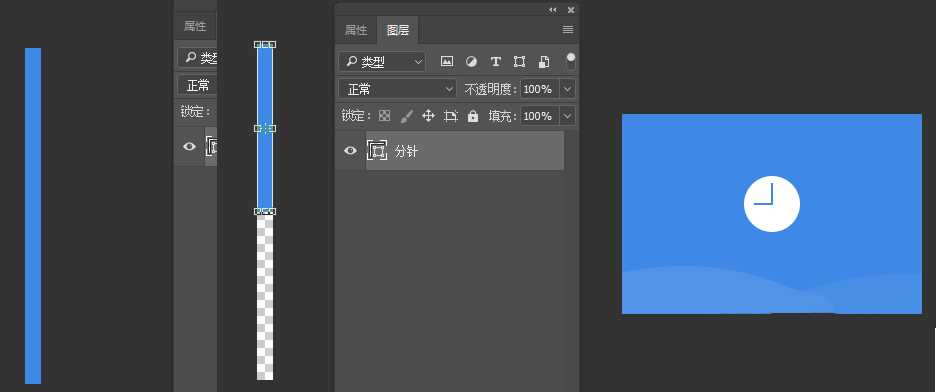Switch to the 属性 tab
This screenshot has height=392, width=936.
click(356, 30)
